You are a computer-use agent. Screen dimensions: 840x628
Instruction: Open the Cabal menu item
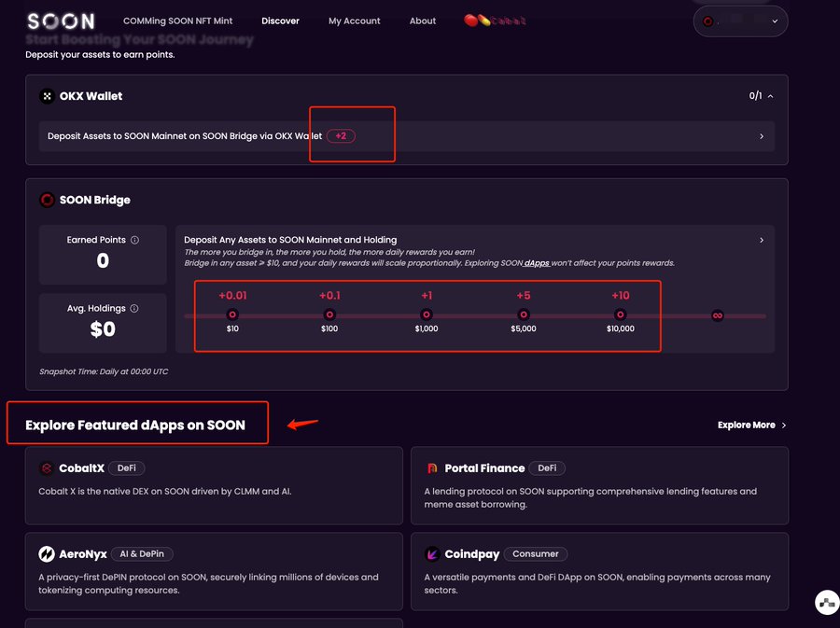pos(495,21)
